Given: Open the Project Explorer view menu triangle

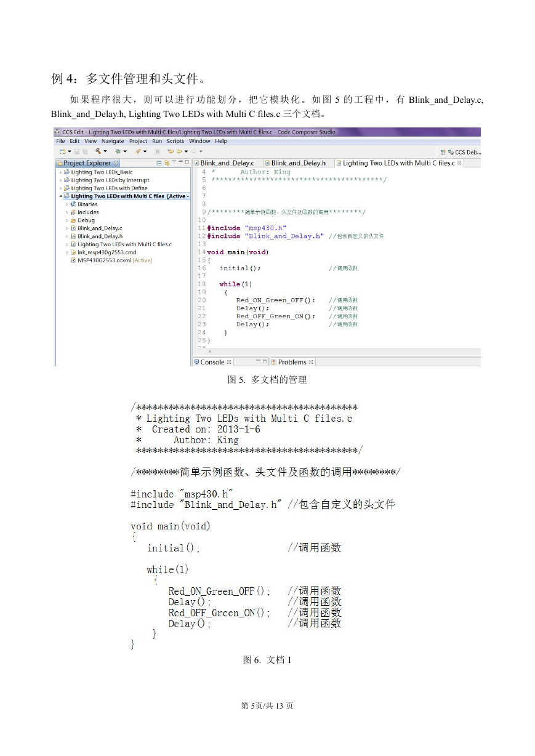Looking at the screenshot, I should point(173,163).
